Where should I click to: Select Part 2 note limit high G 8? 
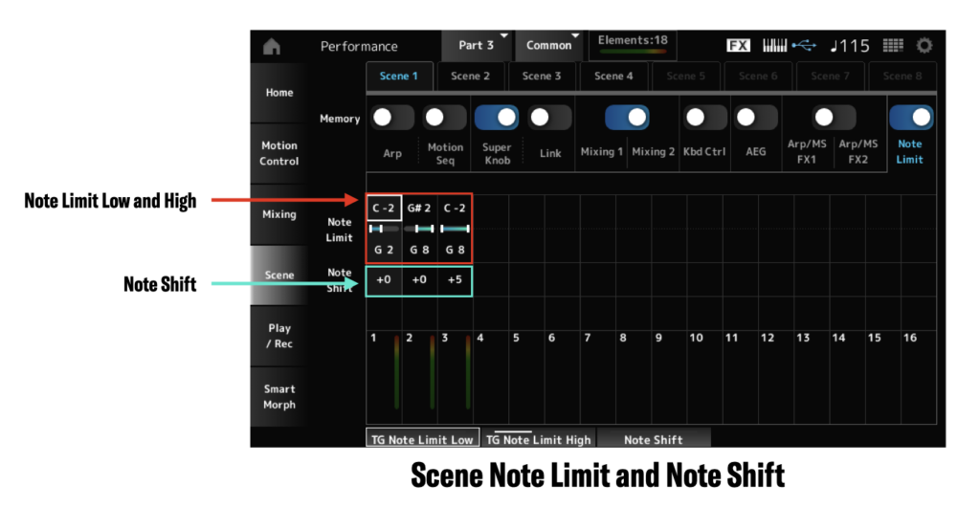coord(419,250)
